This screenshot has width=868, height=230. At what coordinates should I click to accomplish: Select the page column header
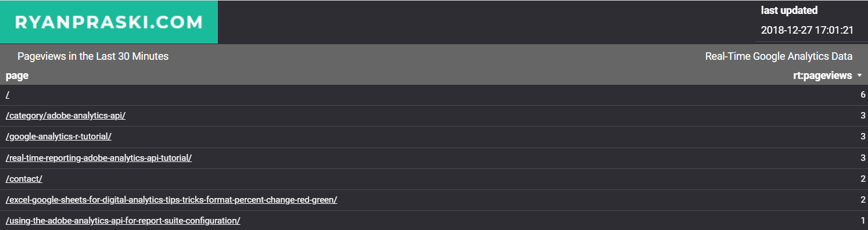(17, 76)
